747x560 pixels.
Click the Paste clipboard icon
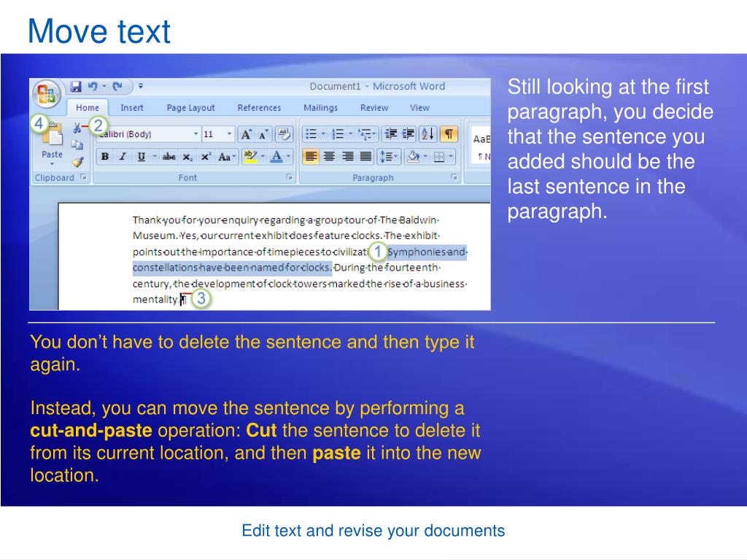[x=52, y=135]
